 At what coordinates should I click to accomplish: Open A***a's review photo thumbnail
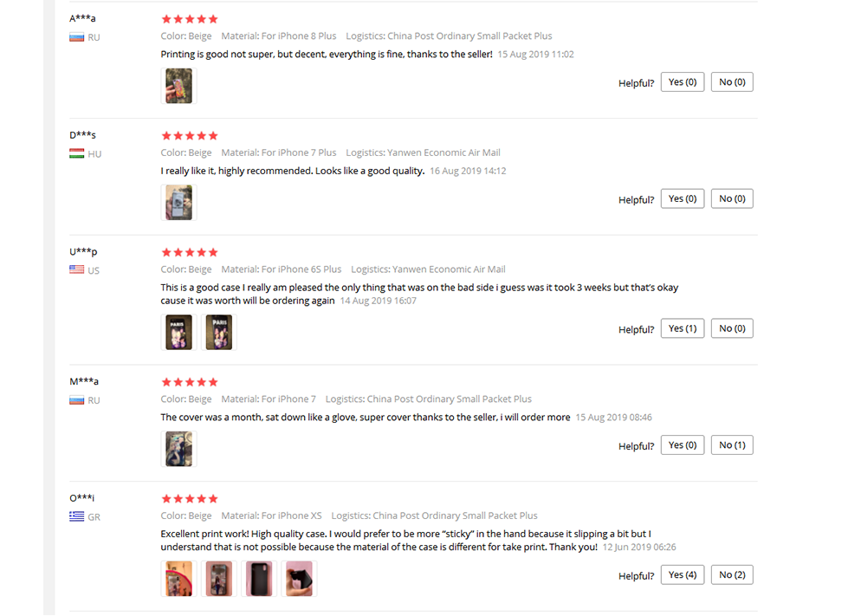[x=178, y=86]
